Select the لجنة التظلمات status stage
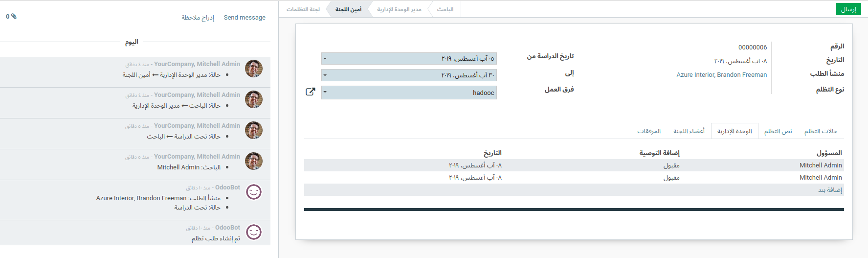 [x=303, y=9]
